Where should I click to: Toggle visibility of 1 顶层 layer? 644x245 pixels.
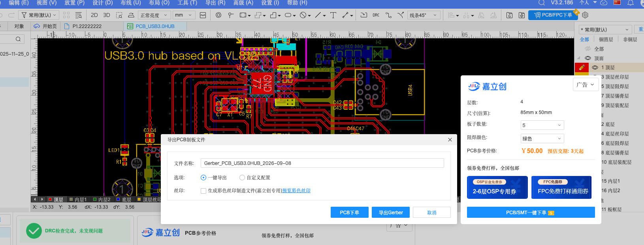click(595, 67)
